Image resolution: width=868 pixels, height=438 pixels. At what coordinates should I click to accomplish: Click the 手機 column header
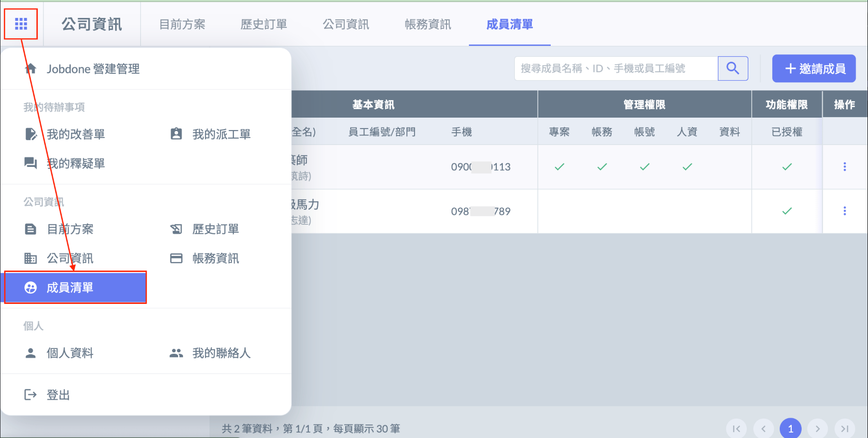(461, 132)
